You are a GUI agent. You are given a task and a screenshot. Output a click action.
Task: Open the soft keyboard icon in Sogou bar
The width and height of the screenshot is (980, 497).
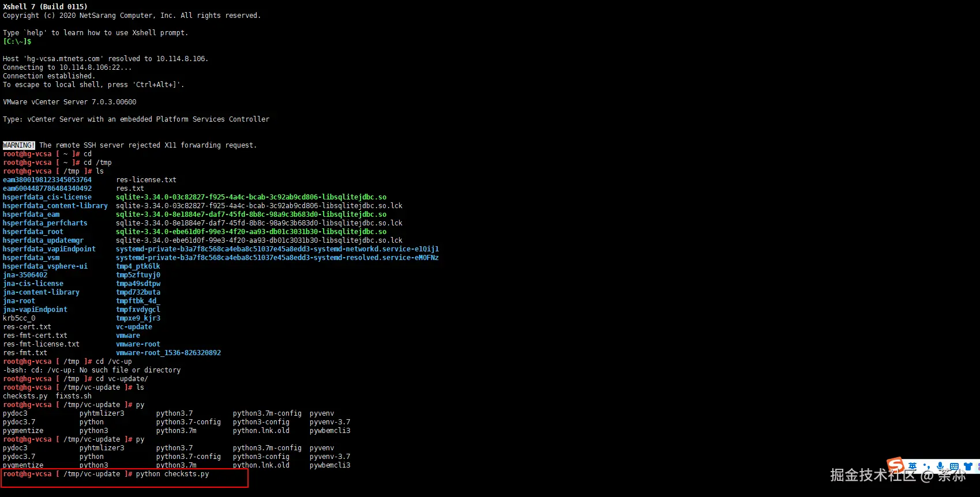[x=954, y=466]
